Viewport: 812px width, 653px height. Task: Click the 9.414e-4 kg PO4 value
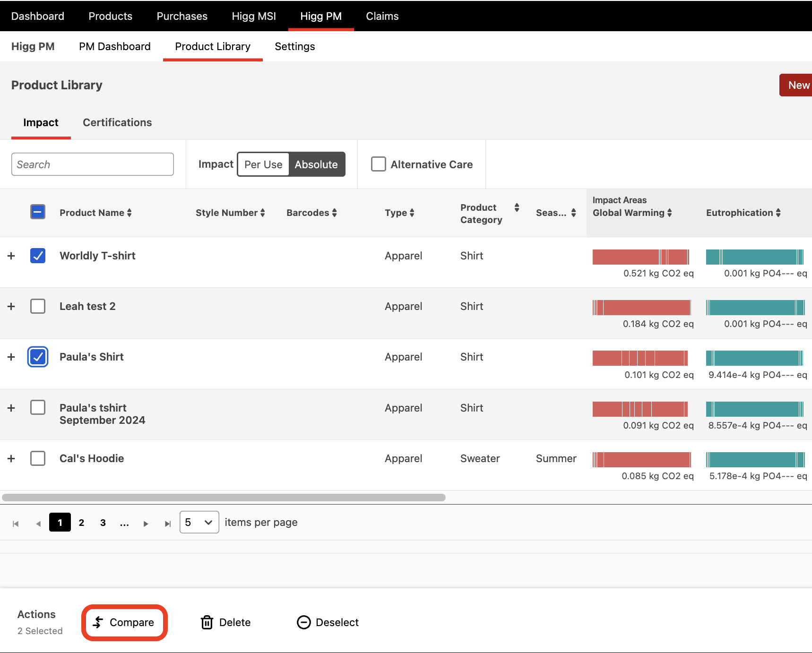[x=758, y=375]
